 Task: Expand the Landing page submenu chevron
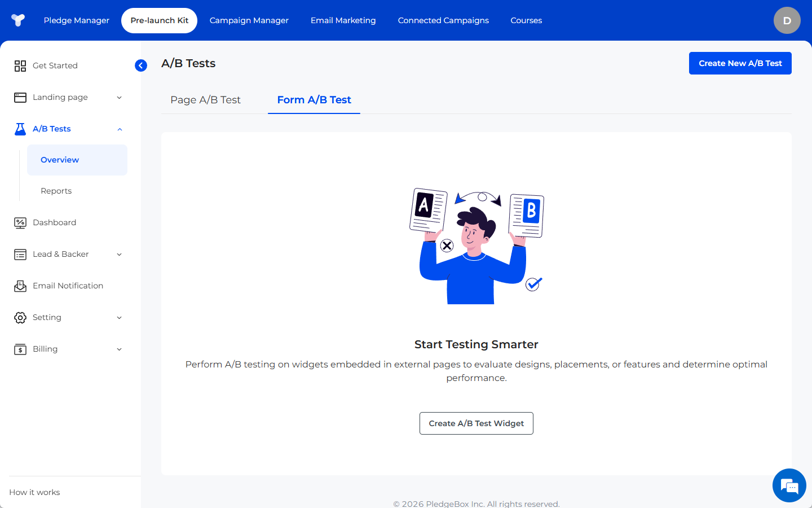click(x=119, y=98)
